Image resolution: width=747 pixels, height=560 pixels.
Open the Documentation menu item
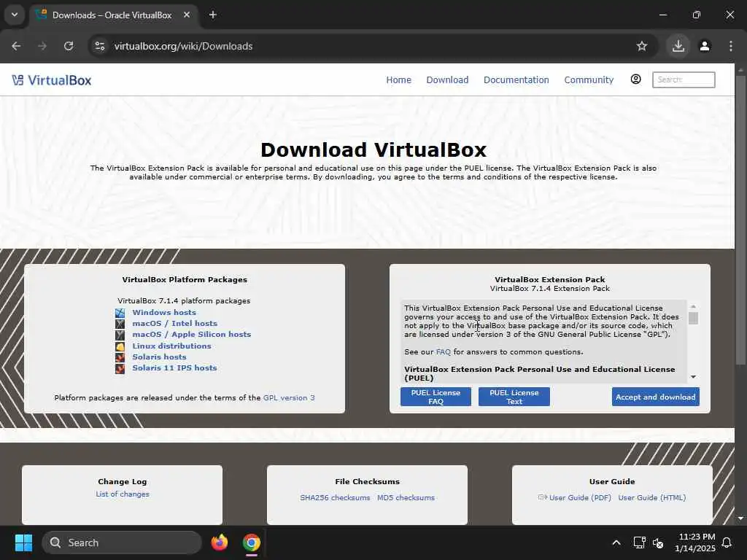tap(516, 80)
